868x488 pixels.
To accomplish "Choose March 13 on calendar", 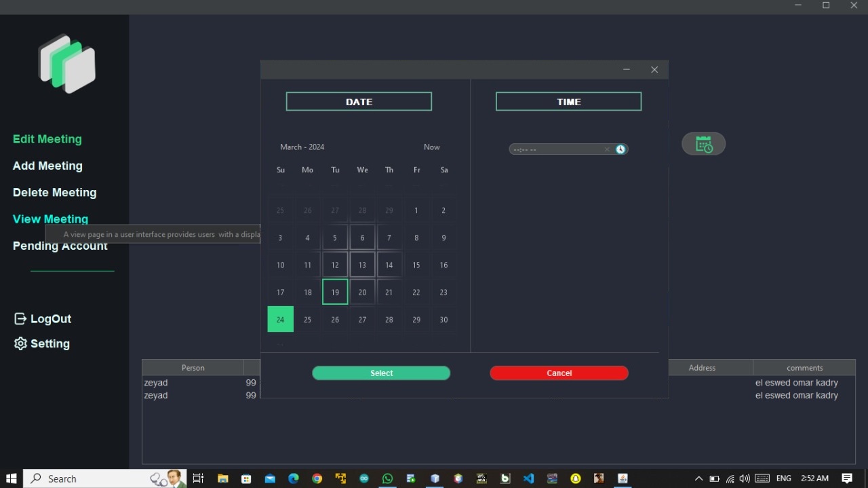I will [x=362, y=265].
